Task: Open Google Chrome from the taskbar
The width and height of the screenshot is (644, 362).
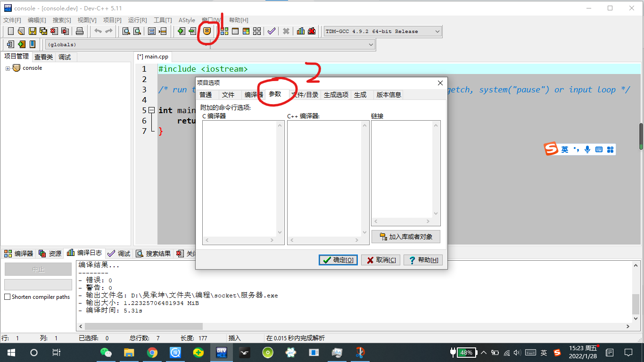Action: click(x=152, y=352)
